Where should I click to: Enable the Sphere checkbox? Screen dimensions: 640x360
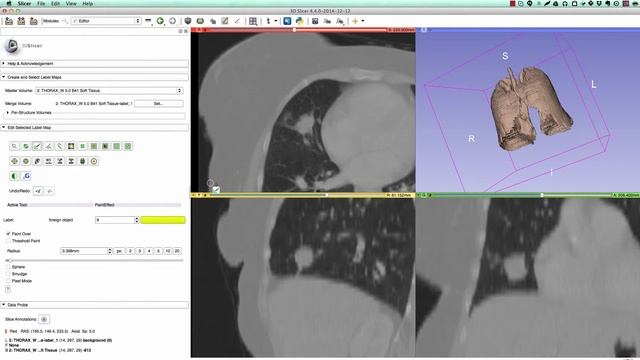pyautogui.click(x=8, y=267)
